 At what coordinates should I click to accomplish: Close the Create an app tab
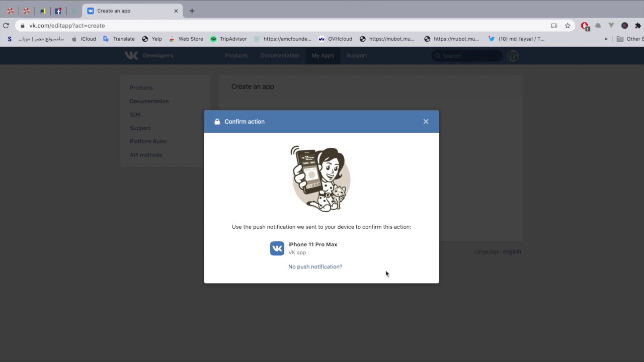coord(176,11)
